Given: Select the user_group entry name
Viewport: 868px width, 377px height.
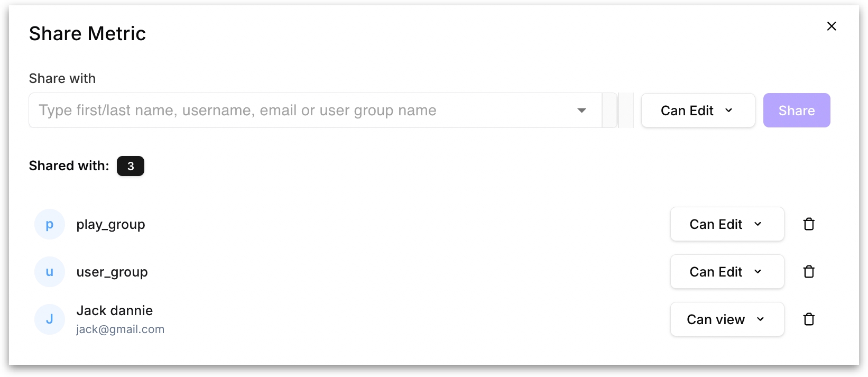Looking at the screenshot, I should 112,272.
